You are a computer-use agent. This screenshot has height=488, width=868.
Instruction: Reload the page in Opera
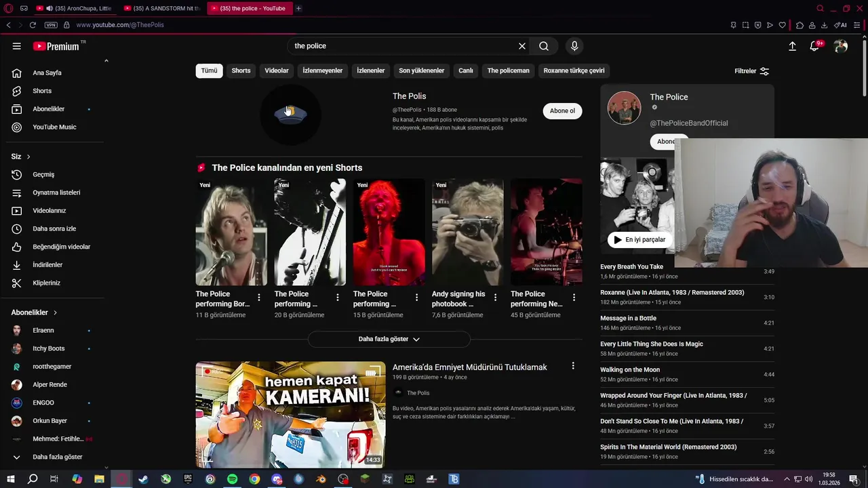click(33, 25)
